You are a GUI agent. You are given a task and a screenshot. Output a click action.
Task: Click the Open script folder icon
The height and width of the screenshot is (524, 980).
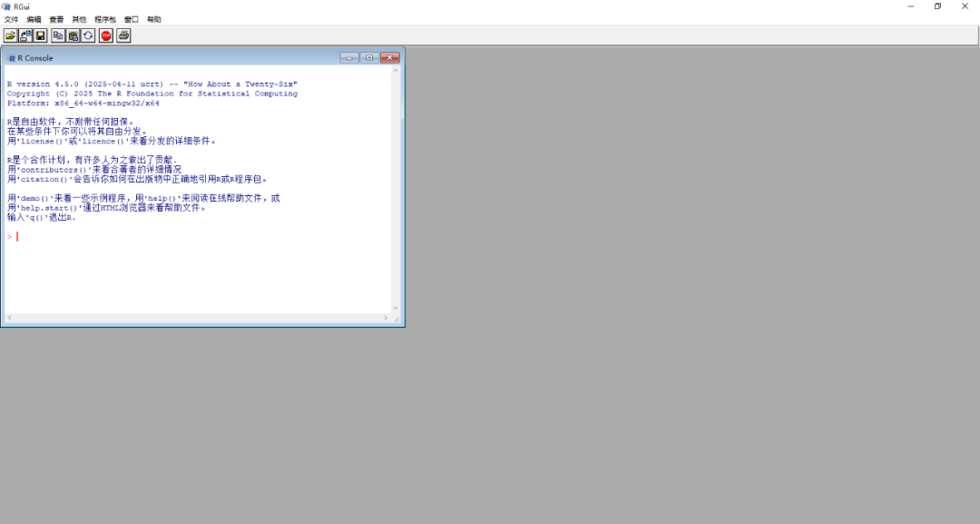point(10,35)
